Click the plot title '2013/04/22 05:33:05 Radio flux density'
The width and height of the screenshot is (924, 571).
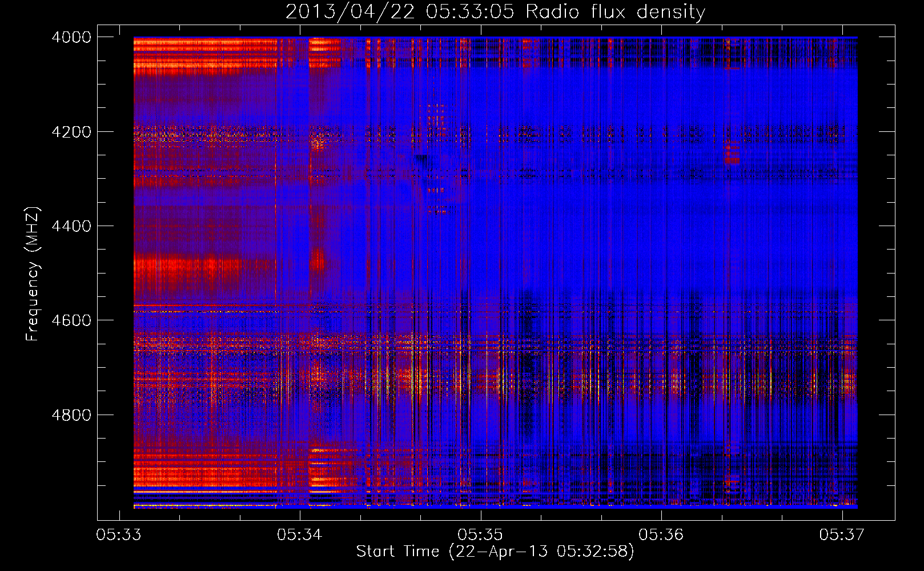[495, 11]
